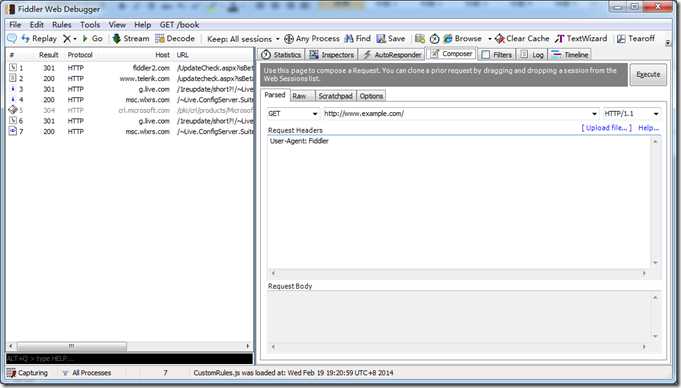This screenshot has width=681, height=388.
Task: Click the QuickExec command line box
Action: point(129,358)
